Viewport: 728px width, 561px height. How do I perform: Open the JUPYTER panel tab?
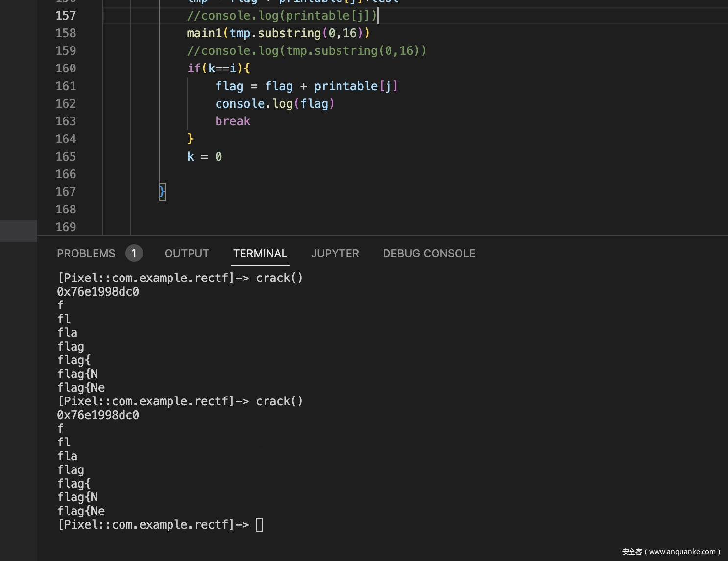coord(335,253)
